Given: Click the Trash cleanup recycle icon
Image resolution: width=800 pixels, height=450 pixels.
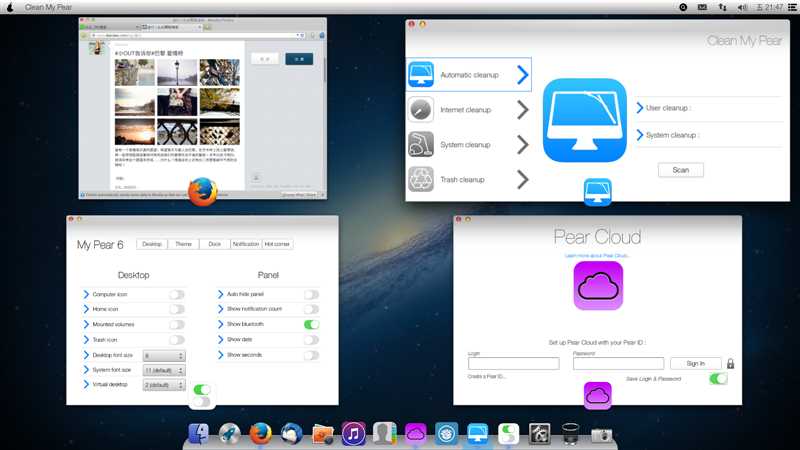Looking at the screenshot, I should 421,179.
